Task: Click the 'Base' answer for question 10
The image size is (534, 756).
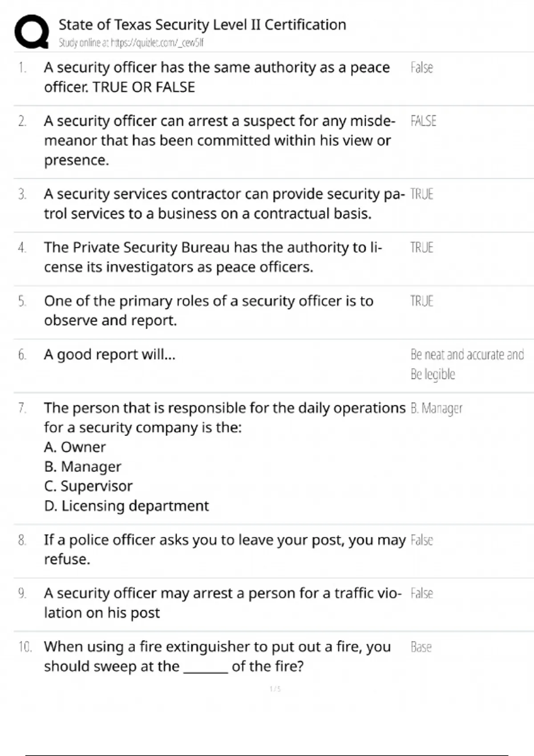Action: pyautogui.click(x=421, y=647)
